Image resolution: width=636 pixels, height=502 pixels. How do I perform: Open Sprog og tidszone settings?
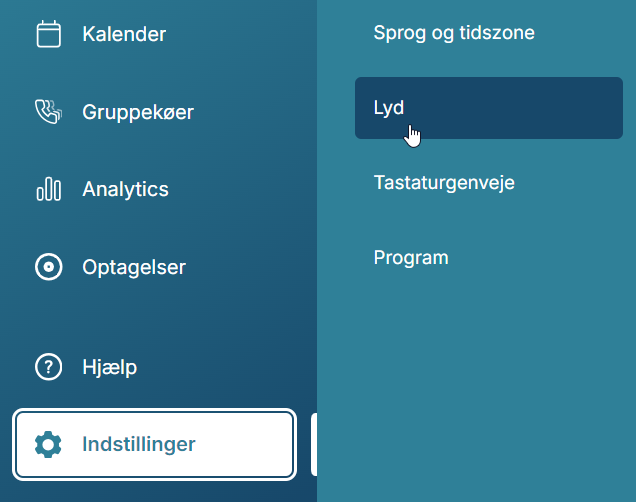point(454,33)
